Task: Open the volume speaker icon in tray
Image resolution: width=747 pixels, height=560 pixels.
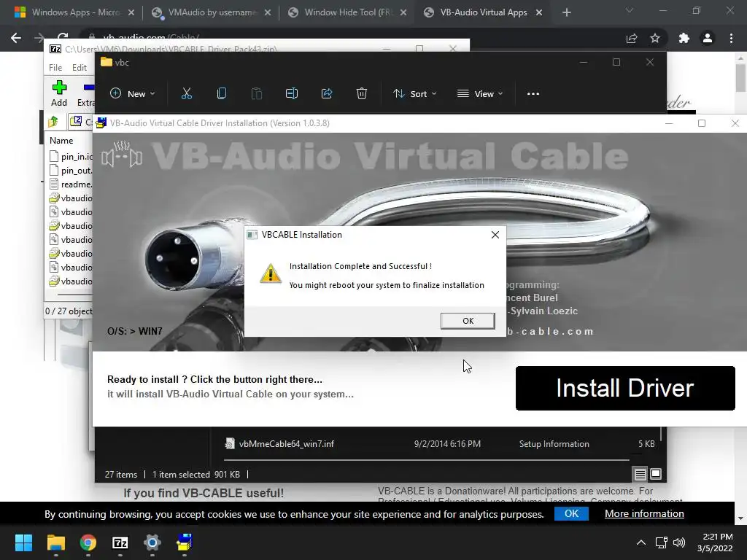Action: point(679,542)
